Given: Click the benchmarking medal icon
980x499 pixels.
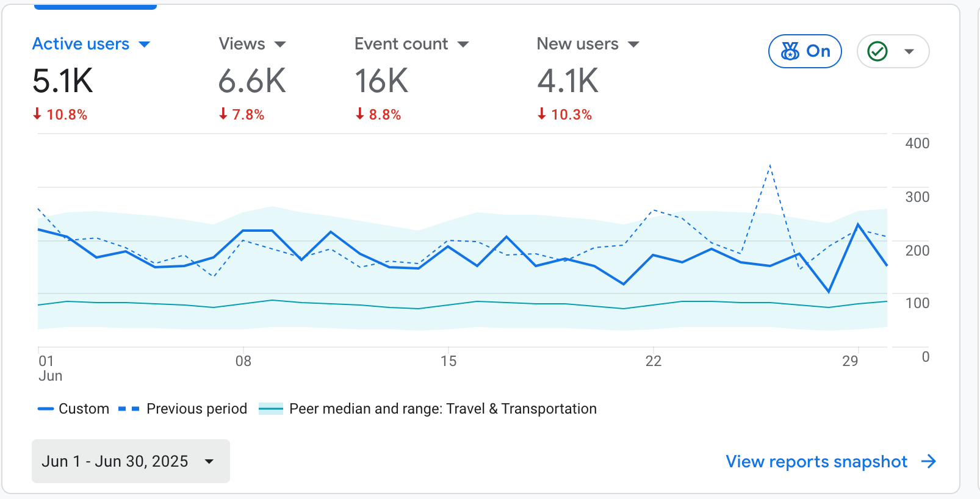Looking at the screenshot, I should (790, 51).
